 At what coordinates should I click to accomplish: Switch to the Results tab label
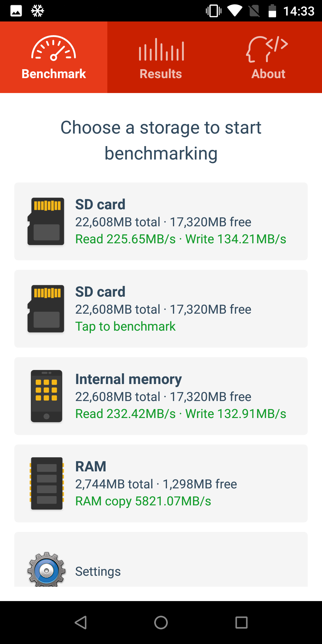[x=161, y=74]
